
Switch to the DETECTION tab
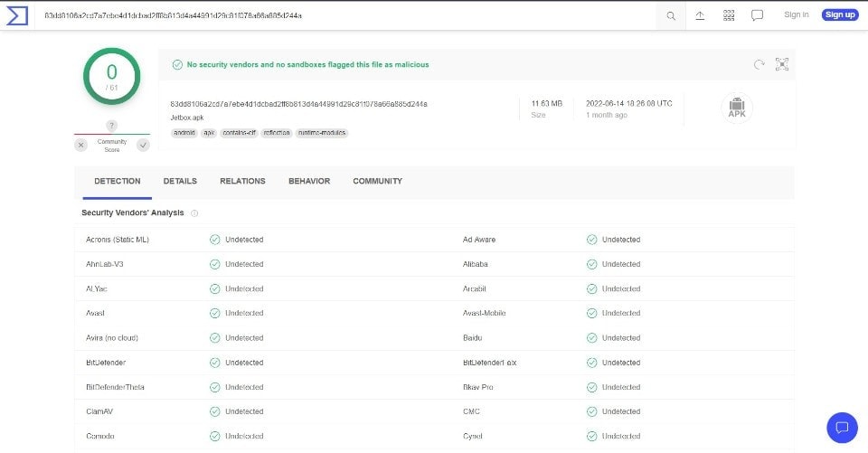click(118, 181)
